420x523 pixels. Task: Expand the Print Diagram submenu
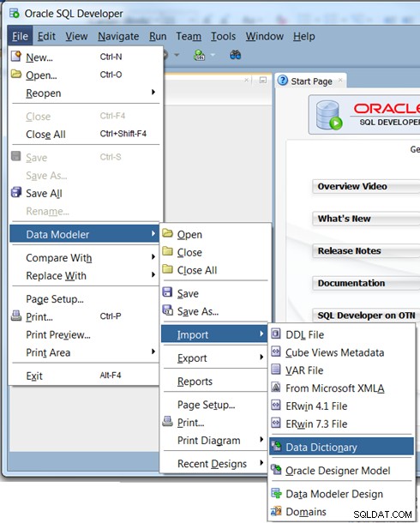pyautogui.click(x=261, y=440)
